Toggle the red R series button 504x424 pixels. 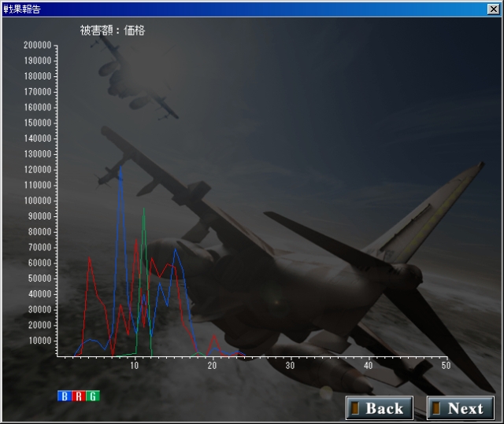click(79, 396)
